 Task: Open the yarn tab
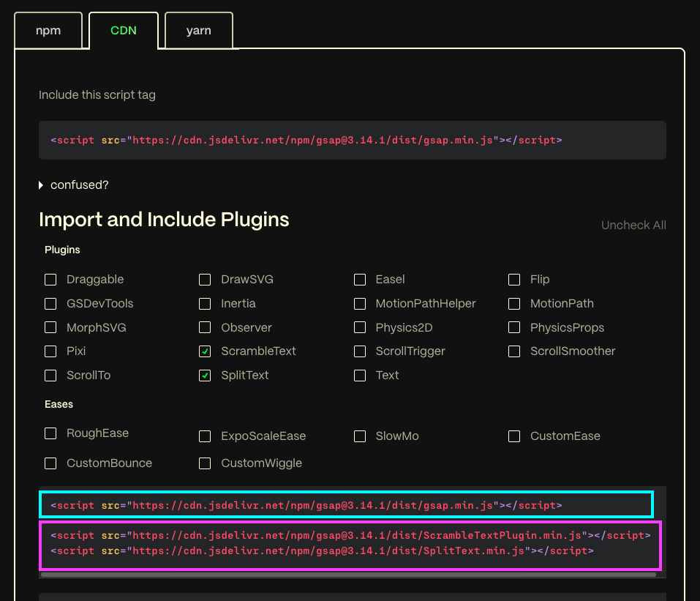198,31
